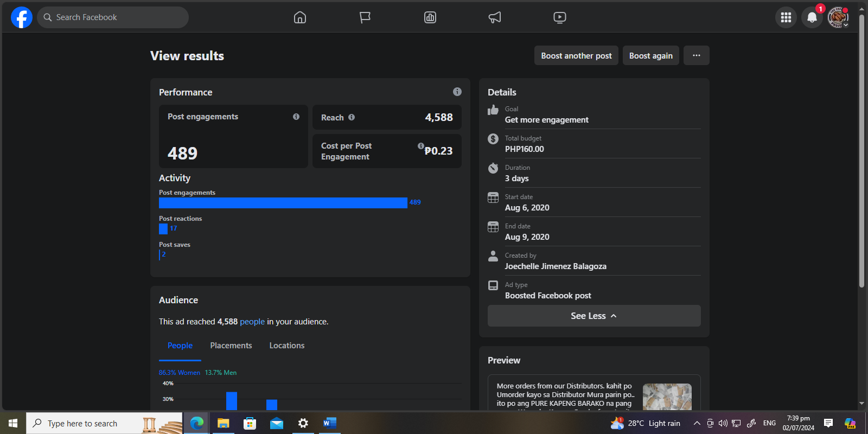The height and width of the screenshot is (434, 868).
Task: Click the Duration stopwatch icon
Action: click(493, 168)
